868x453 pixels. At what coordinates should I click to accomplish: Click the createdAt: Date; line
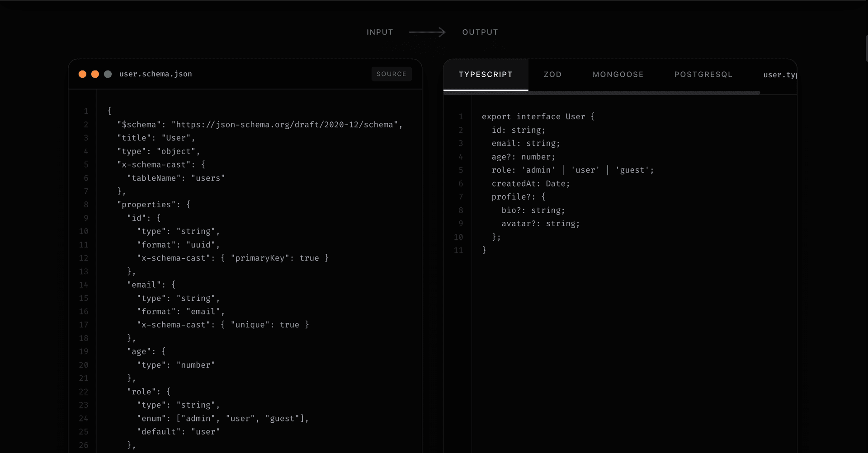click(x=531, y=183)
